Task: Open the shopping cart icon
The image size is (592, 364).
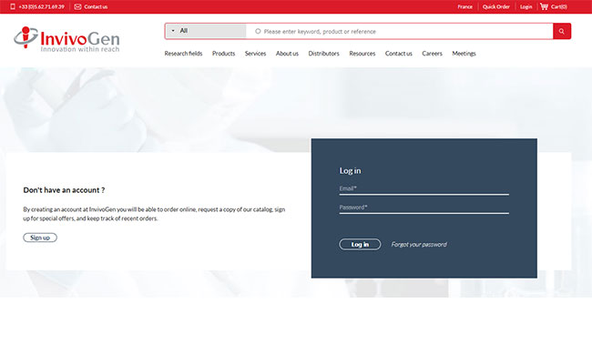Action: coord(544,6)
